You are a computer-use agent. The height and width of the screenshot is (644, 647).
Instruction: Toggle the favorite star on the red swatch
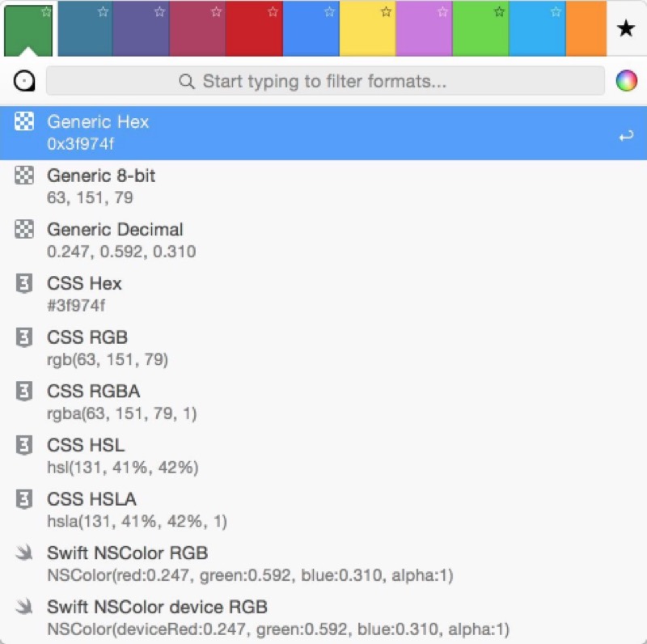(x=273, y=12)
